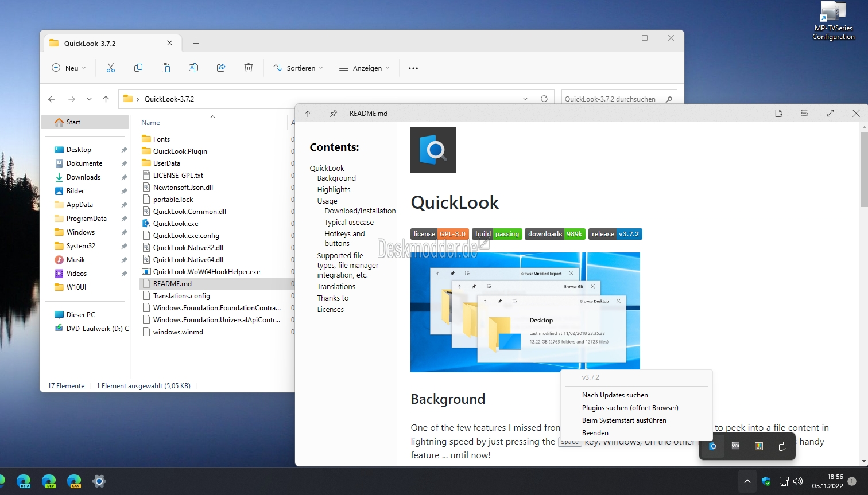
Task: Jump to Highlights in README contents
Action: click(x=334, y=190)
